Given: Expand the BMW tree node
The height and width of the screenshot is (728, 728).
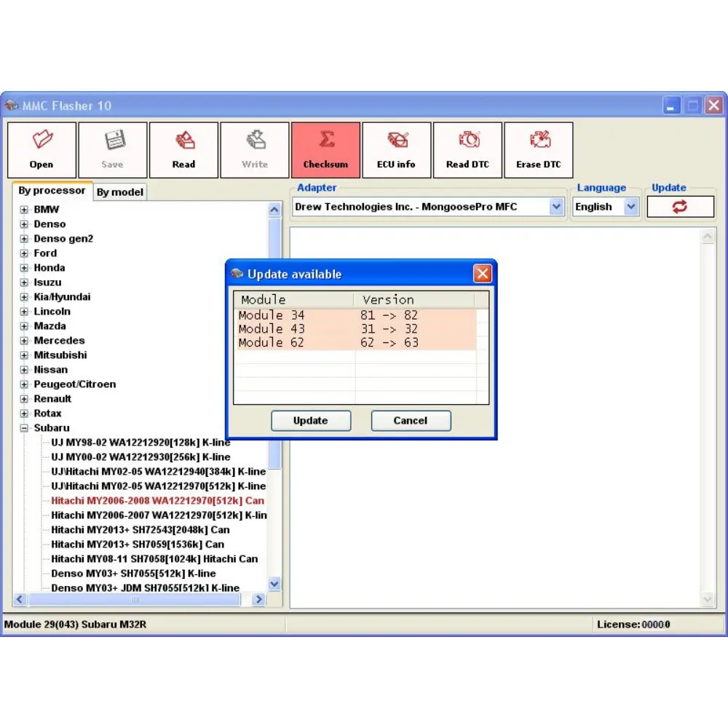Looking at the screenshot, I should coord(24,210).
